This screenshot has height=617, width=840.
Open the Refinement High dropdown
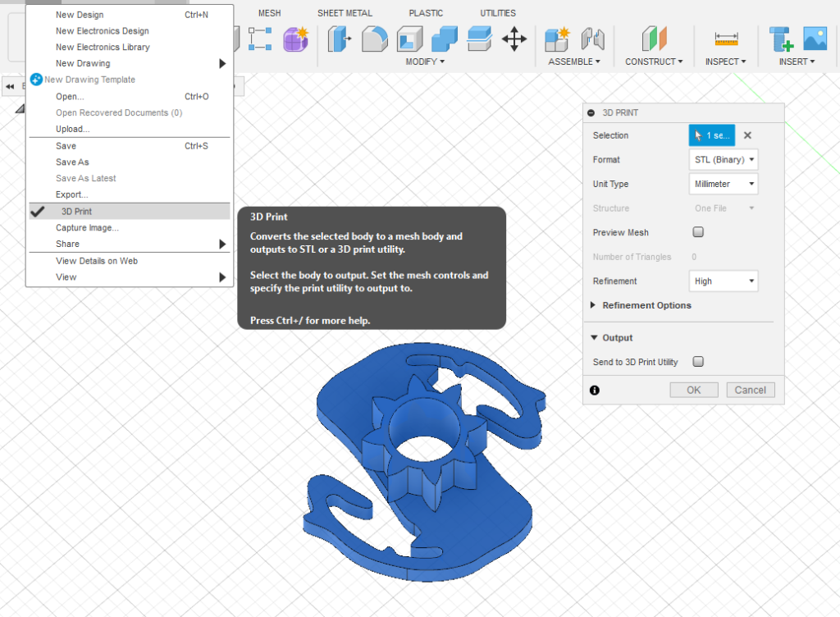coord(723,281)
